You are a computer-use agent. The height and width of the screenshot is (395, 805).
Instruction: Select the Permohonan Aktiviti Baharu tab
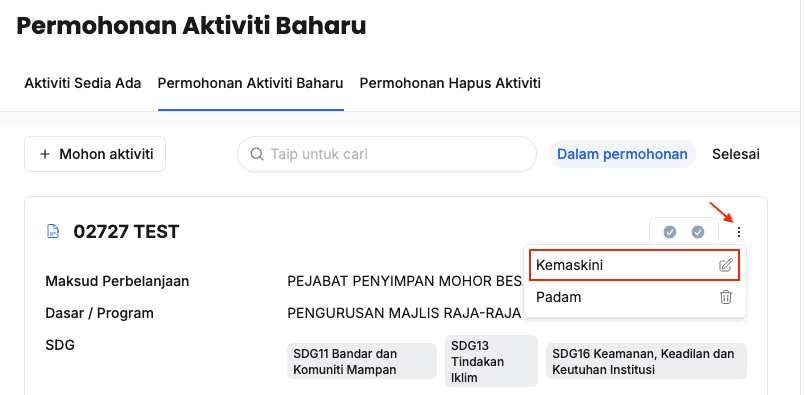coord(251,83)
